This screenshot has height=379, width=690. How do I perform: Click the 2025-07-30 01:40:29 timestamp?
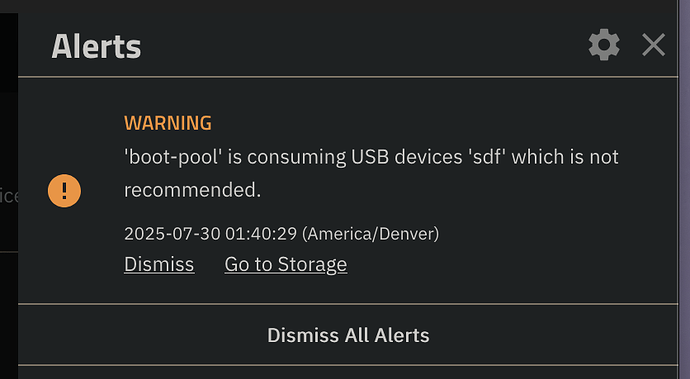pos(210,234)
